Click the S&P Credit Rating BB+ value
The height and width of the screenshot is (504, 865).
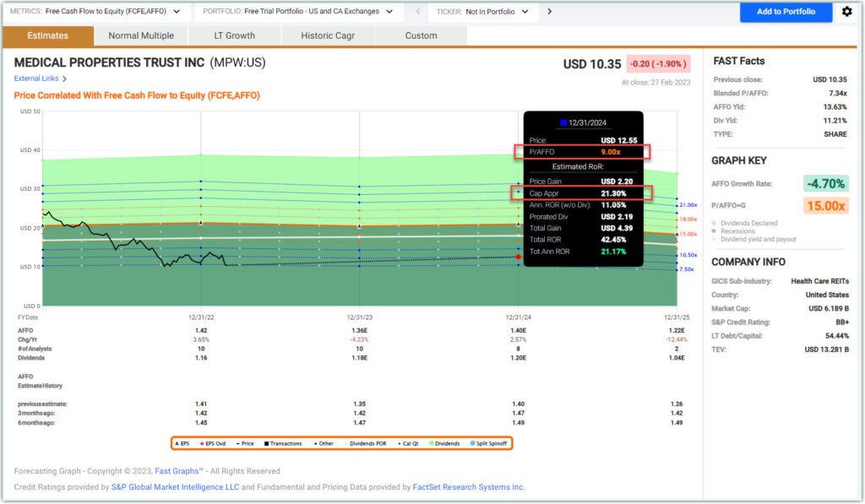click(x=842, y=322)
